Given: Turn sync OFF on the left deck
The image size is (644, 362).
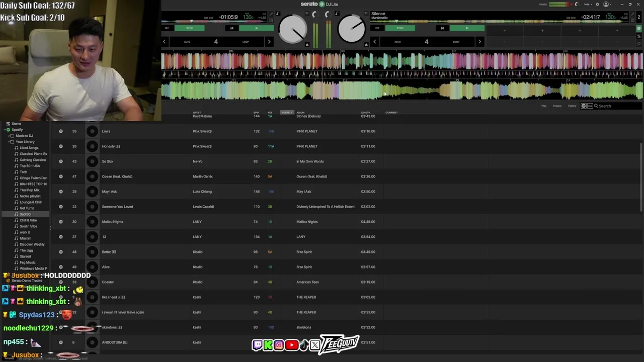Looking at the screenshot, I should point(167,28).
